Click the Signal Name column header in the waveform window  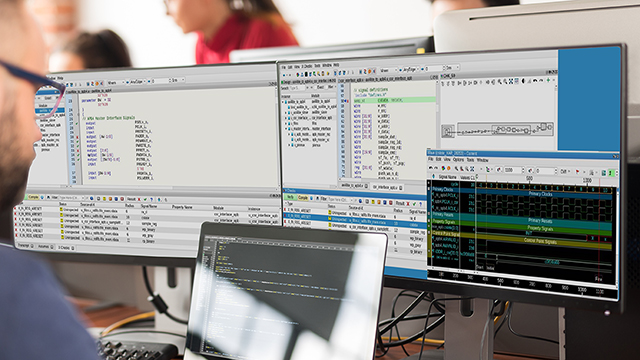pos(448,177)
